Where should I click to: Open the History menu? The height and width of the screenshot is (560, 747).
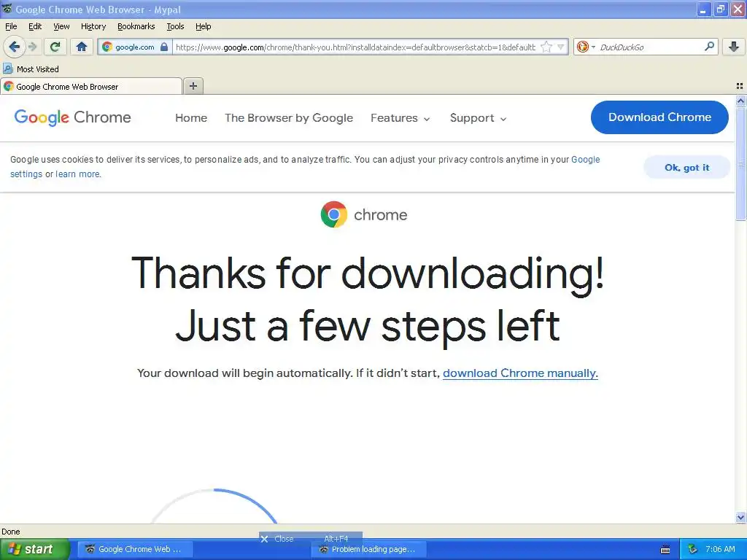93,26
